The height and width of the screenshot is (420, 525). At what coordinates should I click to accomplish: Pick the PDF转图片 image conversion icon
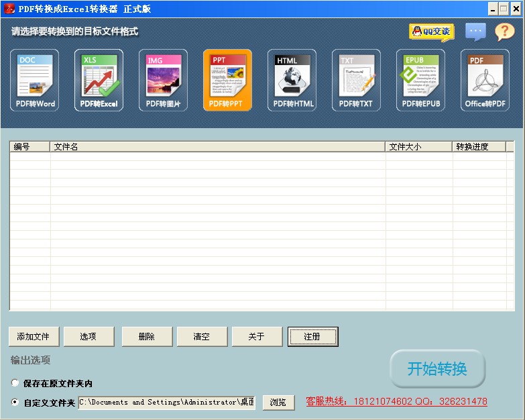coord(163,80)
